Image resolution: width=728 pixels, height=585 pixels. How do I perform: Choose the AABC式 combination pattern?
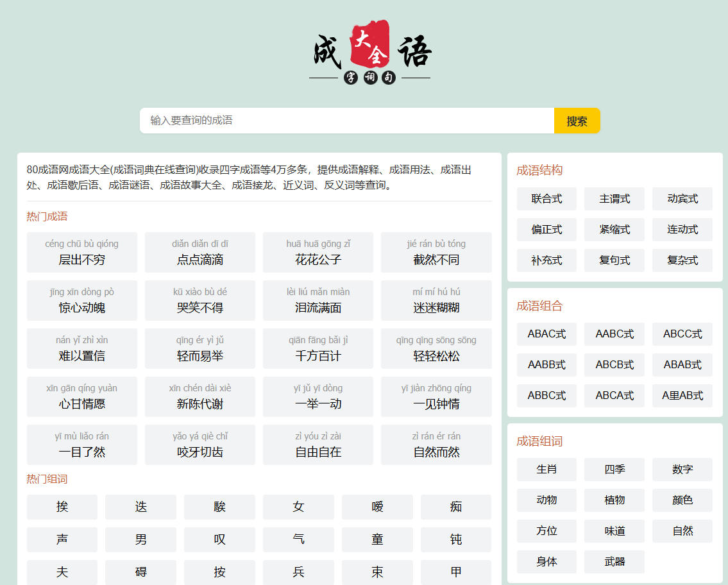coord(614,334)
